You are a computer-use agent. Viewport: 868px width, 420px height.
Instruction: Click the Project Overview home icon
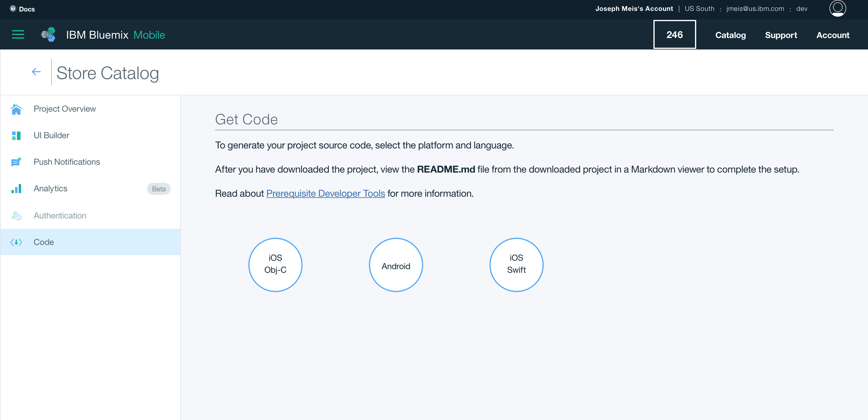(x=16, y=109)
